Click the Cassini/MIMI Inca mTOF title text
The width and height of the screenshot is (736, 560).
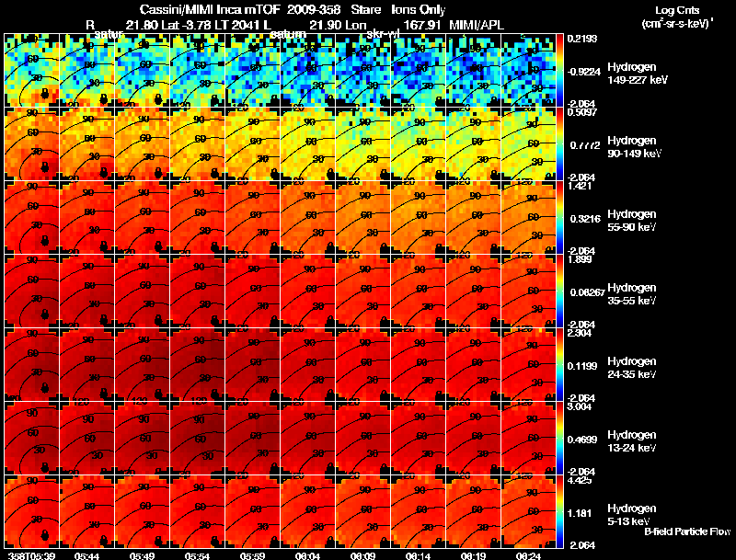(210, 10)
